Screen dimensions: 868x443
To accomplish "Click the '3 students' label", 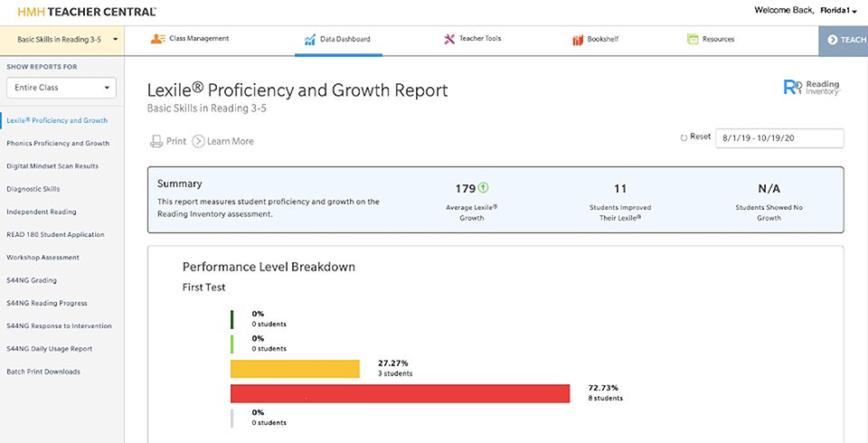I will 395,373.
